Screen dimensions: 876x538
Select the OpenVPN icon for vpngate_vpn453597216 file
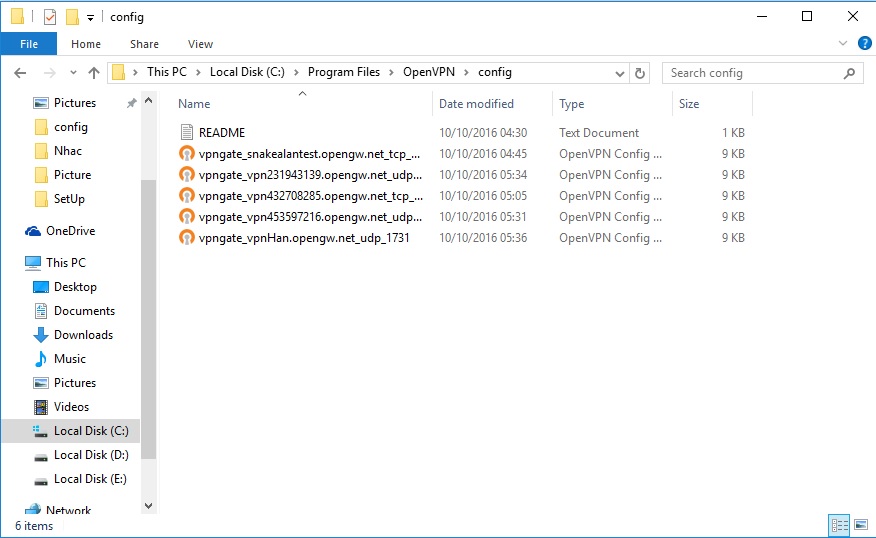coord(187,217)
